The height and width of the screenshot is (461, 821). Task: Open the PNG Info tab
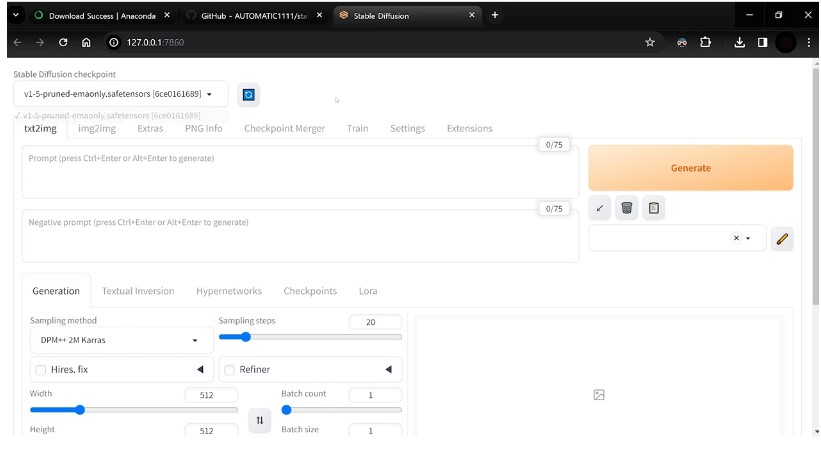[x=204, y=128]
